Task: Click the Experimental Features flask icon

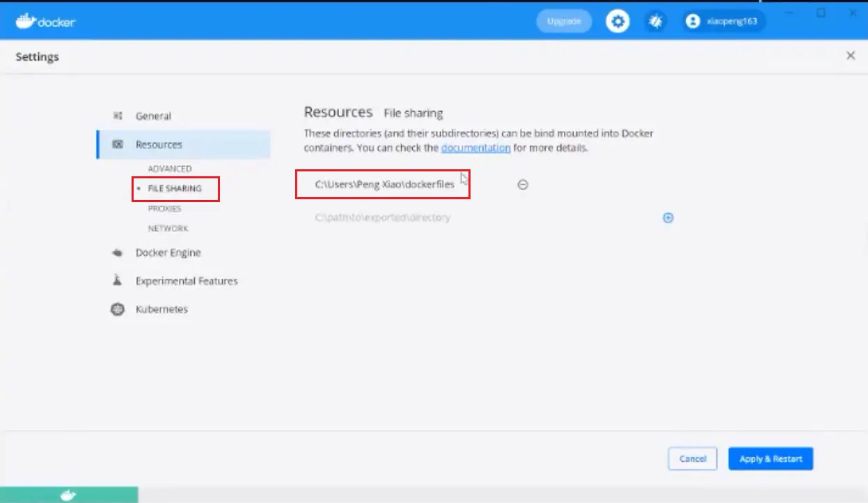Action: tap(118, 281)
